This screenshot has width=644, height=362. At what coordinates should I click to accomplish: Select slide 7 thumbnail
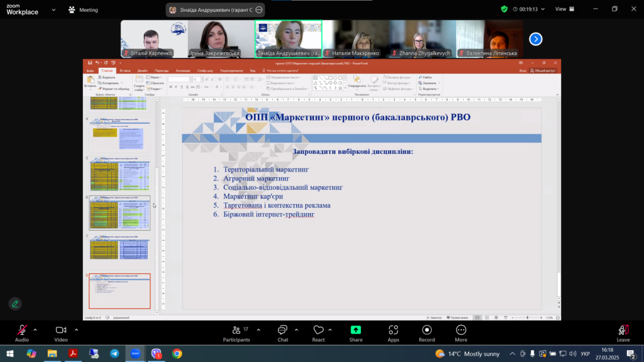pos(119,251)
